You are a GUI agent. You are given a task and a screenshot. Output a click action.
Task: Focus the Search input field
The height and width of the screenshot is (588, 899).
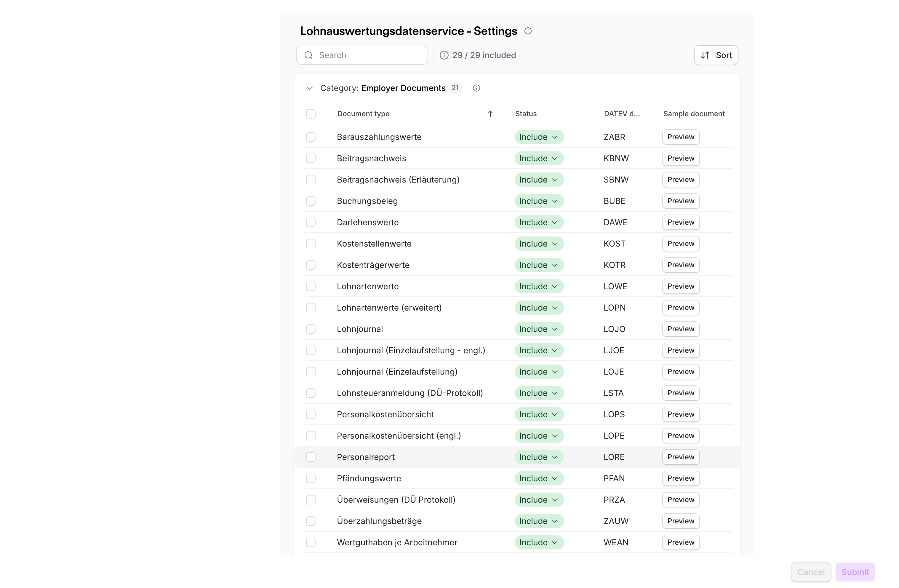[x=361, y=55]
